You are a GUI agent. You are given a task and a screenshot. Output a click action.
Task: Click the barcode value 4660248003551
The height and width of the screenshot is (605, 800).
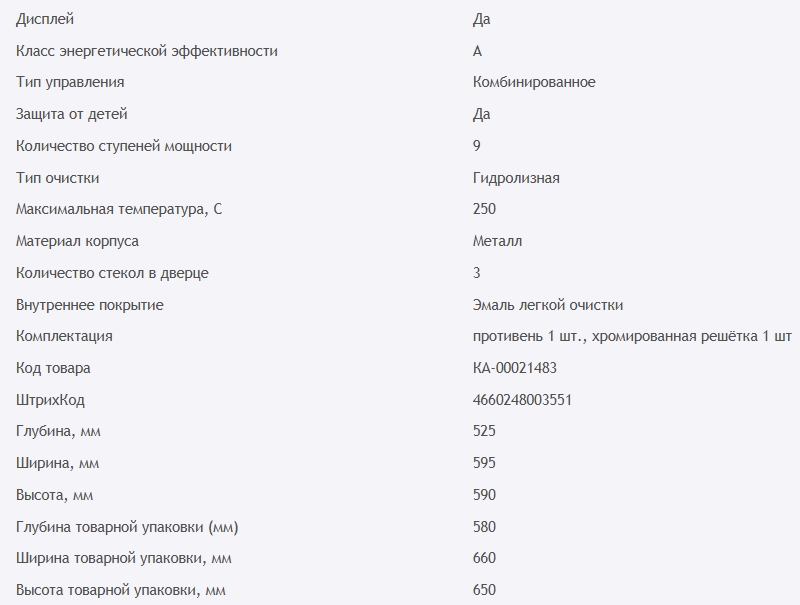point(522,400)
